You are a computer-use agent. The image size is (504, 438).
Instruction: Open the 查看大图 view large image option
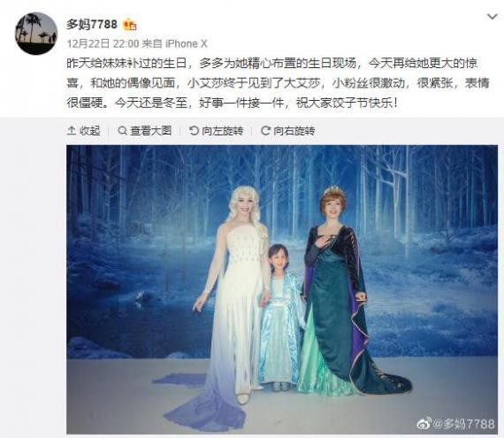[150, 131]
